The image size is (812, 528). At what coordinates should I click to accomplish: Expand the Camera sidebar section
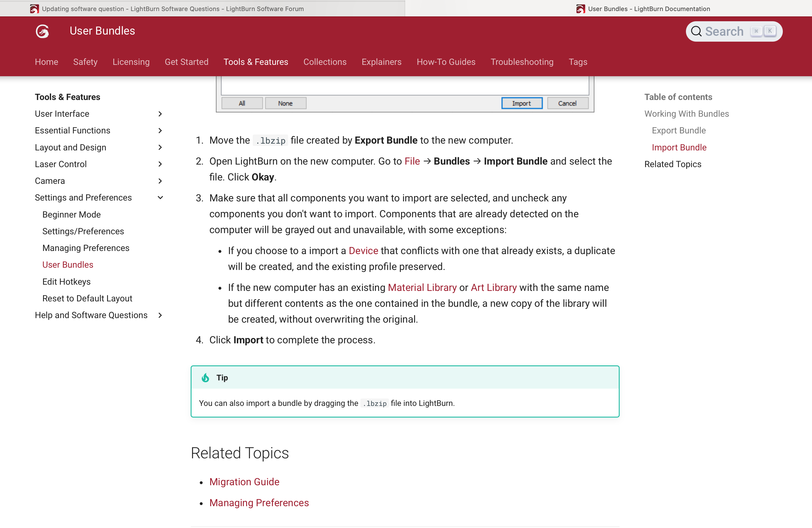(160, 181)
